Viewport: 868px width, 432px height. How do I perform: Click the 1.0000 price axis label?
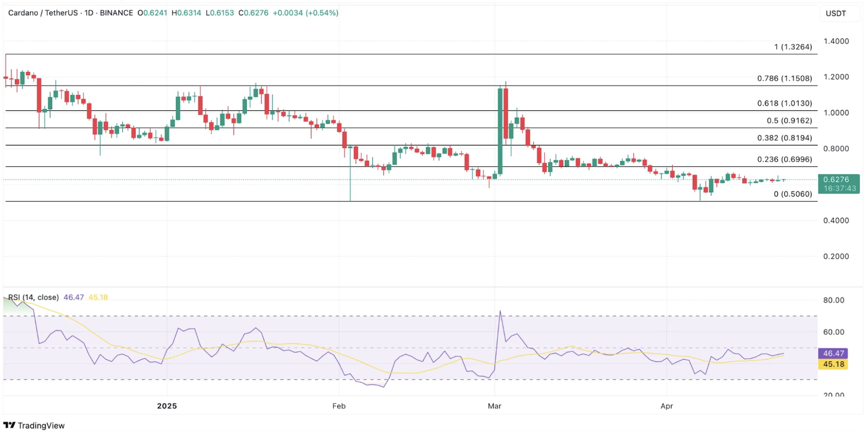click(836, 113)
